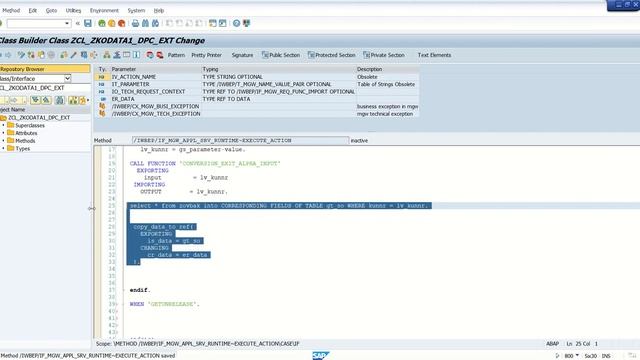This screenshot has width=640, height=360.
Task: Click the hierarchy tree icon in application toolbar
Action: coord(107,55)
